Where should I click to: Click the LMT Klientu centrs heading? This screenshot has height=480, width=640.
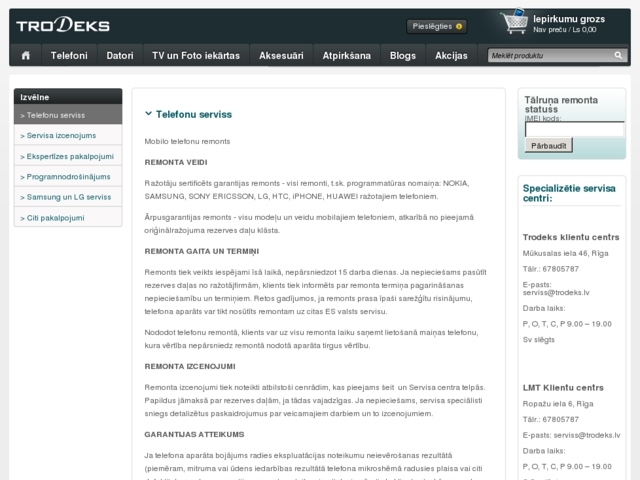(x=563, y=387)
